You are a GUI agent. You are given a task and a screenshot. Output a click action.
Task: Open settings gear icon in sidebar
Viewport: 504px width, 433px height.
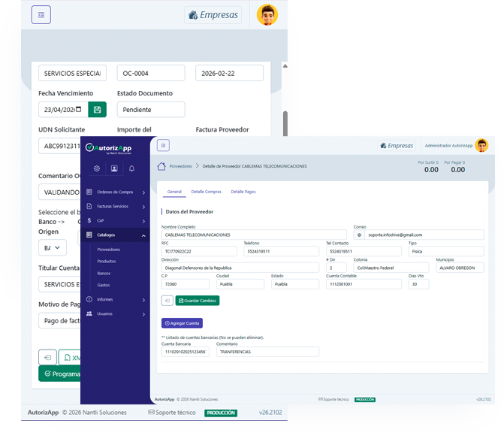pos(97,168)
